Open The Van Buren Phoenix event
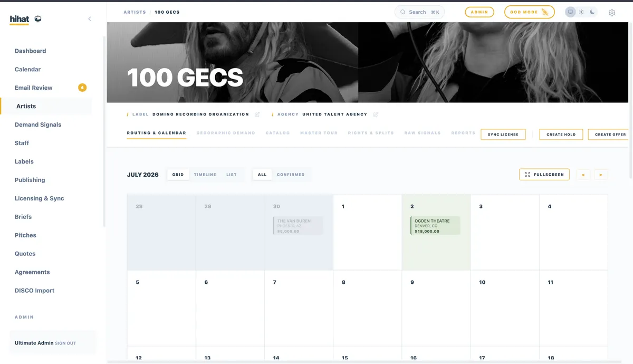633x364 pixels. point(298,226)
